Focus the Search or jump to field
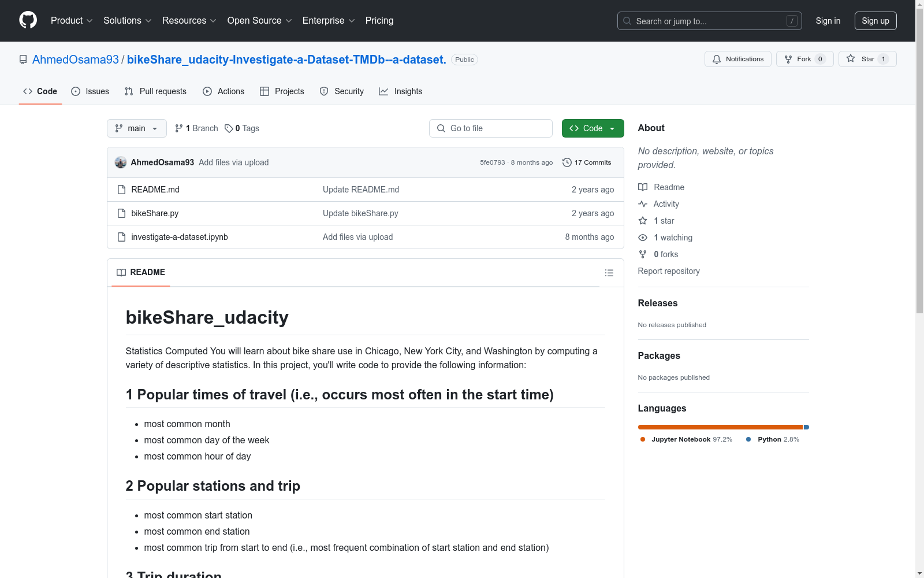Screen dimensions: 924x578 pos(710,21)
